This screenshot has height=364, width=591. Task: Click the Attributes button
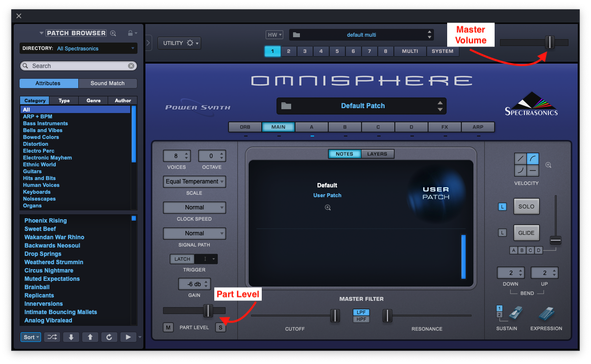pyautogui.click(x=48, y=84)
